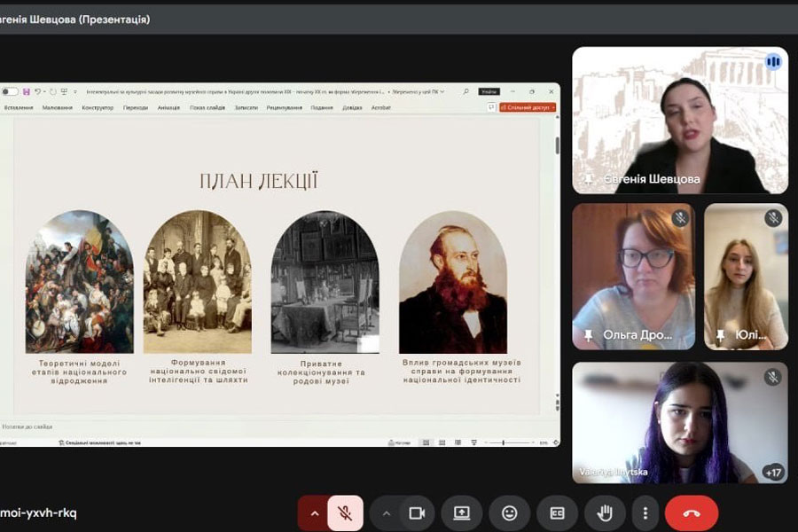Toggle the camera on or off
The width and height of the screenshot is (798, 532).
415,512
